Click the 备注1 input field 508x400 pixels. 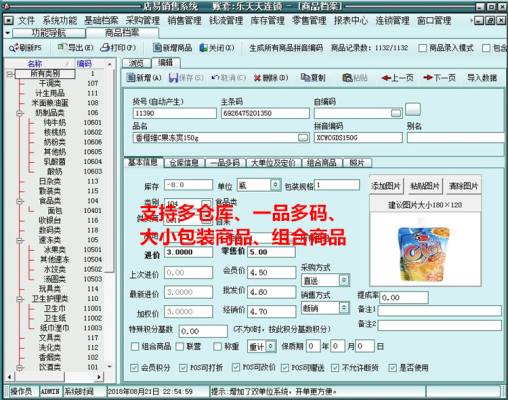coord(439,310)
